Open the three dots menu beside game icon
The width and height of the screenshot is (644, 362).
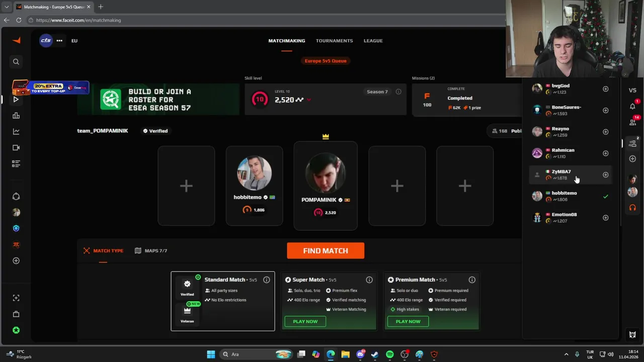pyautogui.click(x=59, y=41)
